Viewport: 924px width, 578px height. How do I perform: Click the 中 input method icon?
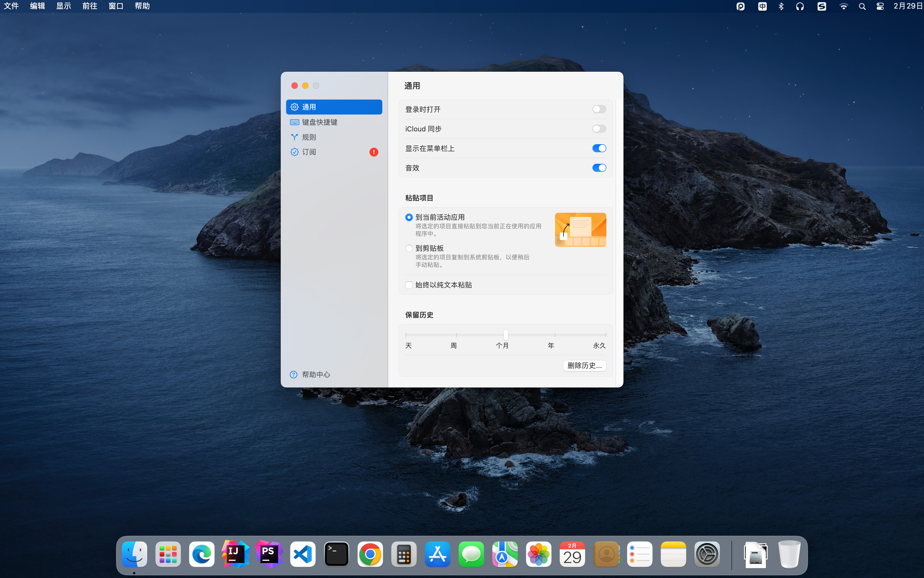tap(762, 6)
